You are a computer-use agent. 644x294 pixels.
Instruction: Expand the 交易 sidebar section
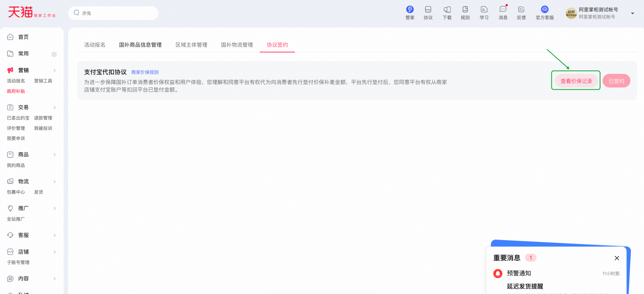click(x=55, y=108)
